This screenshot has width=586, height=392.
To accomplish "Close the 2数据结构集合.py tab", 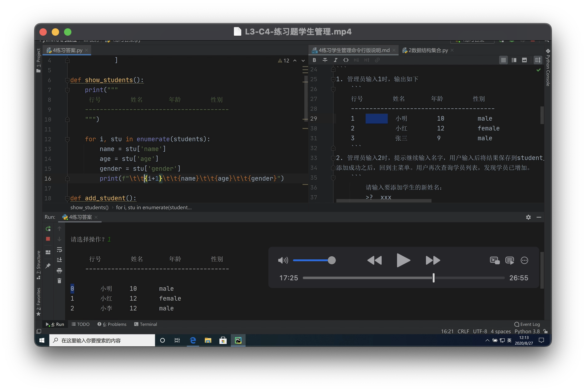I will (x=452, y=50).
